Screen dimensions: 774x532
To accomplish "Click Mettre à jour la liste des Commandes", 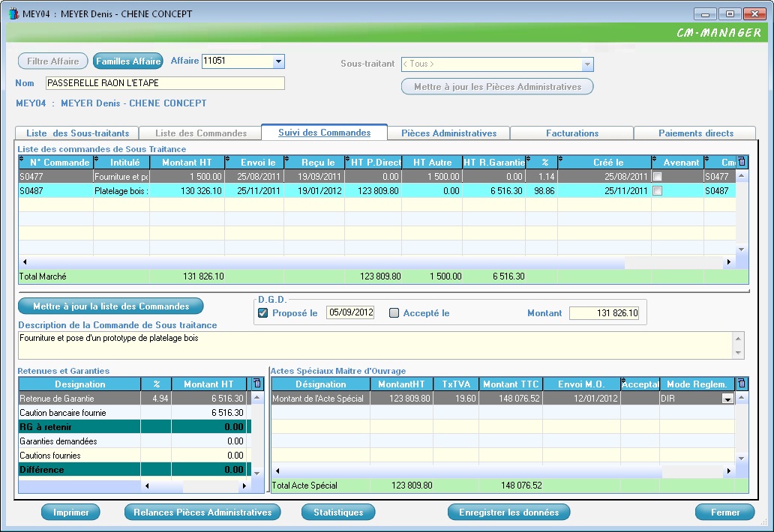I will (111, 306).
